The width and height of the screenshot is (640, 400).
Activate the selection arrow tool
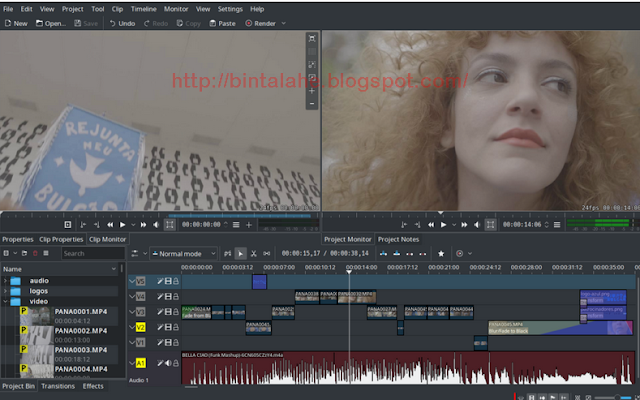click(x=240, y=253)
